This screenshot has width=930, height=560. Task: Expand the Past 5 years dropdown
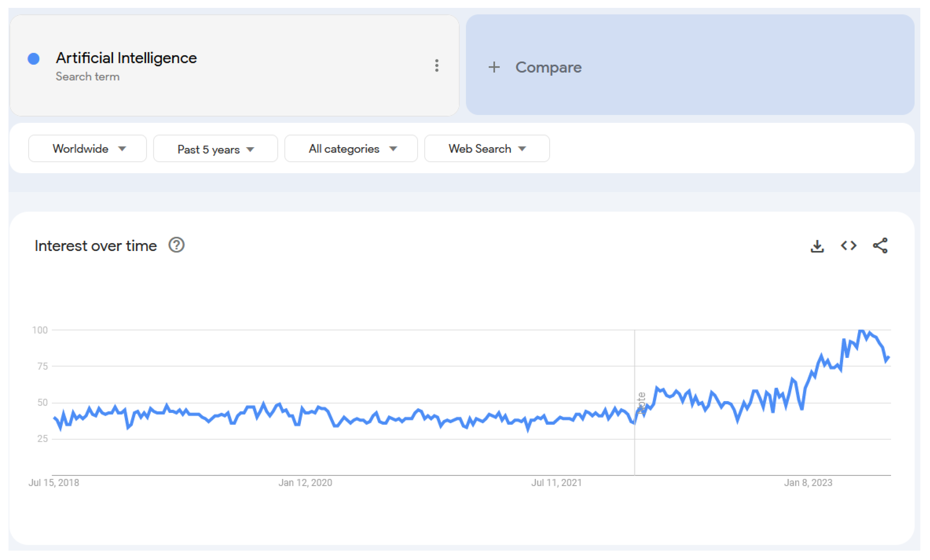point(216,149)
